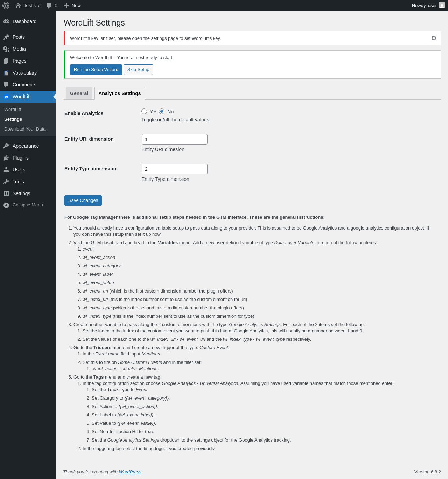Image resolution: width=448 pixels, height=479 pixels.
Task: Click 'Toggle on/off the default values' description
Action: [x=176, y=120]
